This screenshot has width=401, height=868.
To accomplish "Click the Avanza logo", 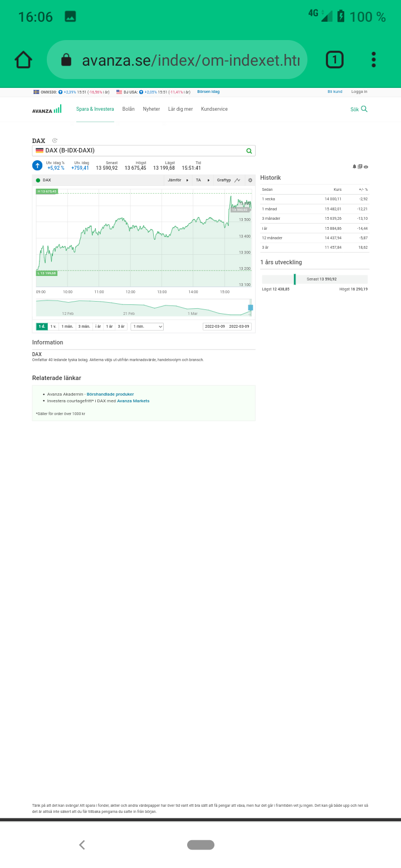I will click(47, 110).
